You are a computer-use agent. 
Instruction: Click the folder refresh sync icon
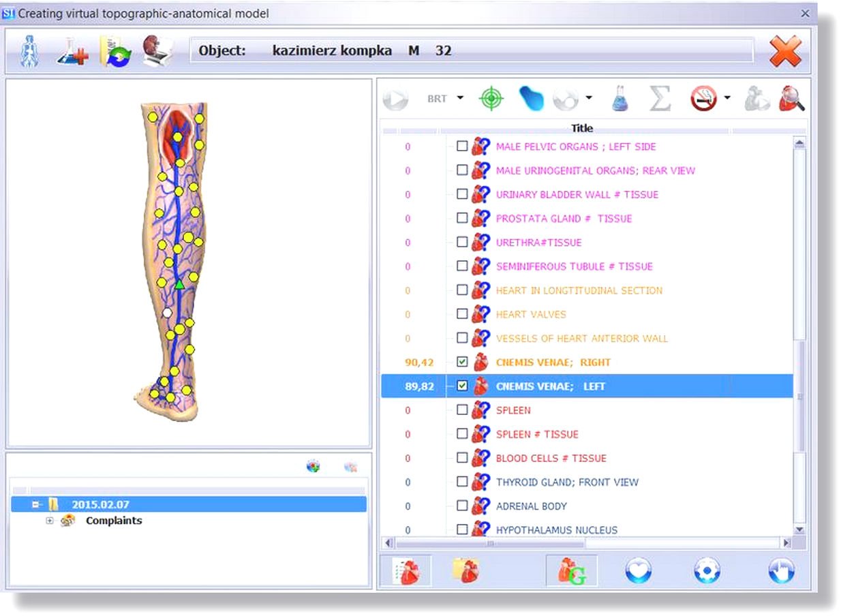114,49
